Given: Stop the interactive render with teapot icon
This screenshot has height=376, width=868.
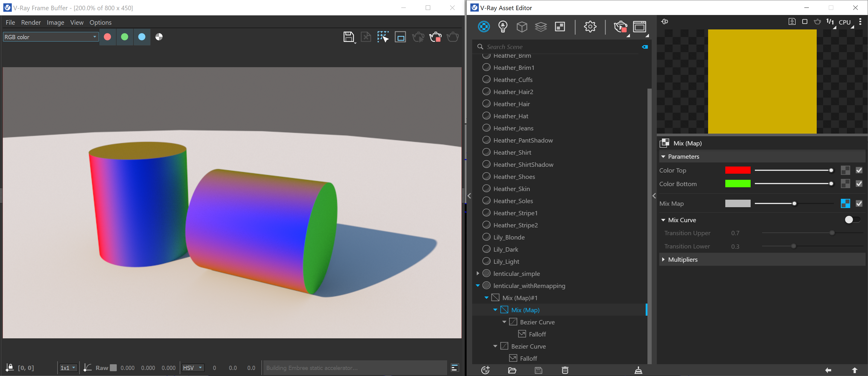Looking at the screenshot, I should 435,37.
